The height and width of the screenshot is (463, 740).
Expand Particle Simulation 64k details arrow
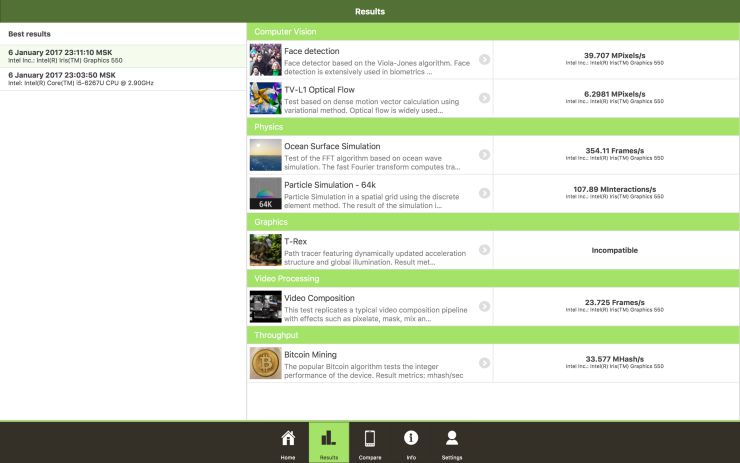coord(484,193)
